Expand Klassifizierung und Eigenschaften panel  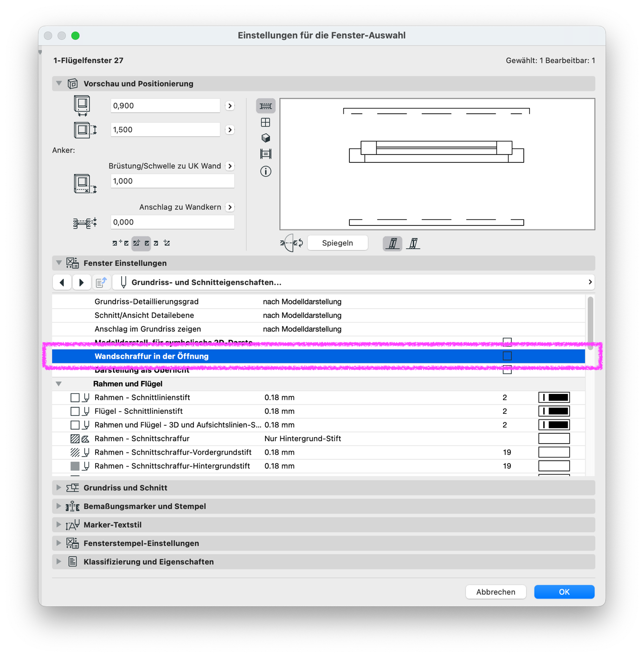coord(59,562)
